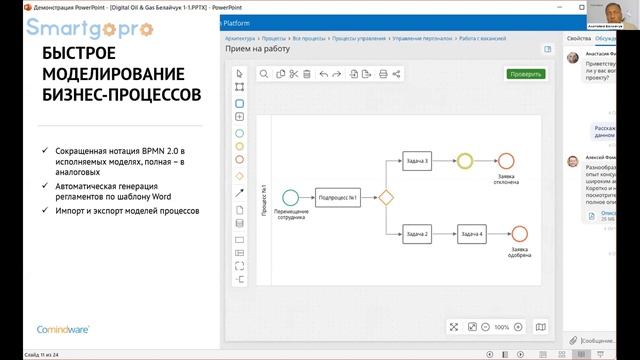This screenshot has width=640, height=360.
Task: Go to previous slide in PowerPoint status bar
Action: [x=490, y=354]
